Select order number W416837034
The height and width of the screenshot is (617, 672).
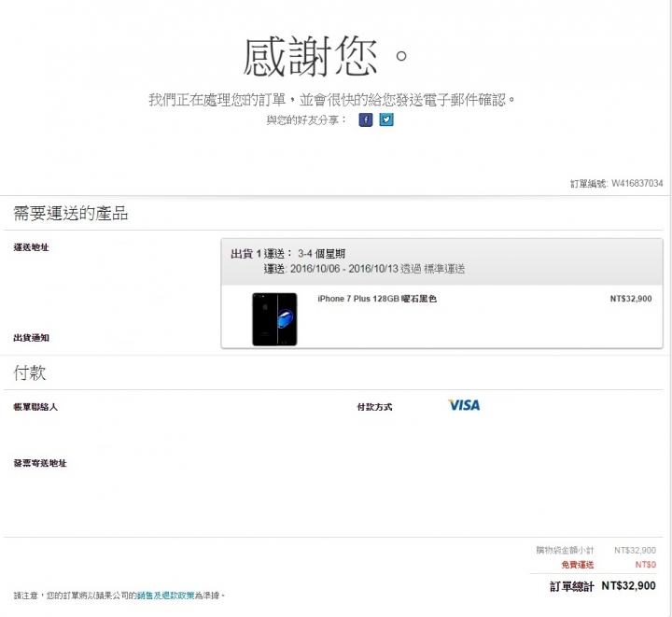pos(637,183)
